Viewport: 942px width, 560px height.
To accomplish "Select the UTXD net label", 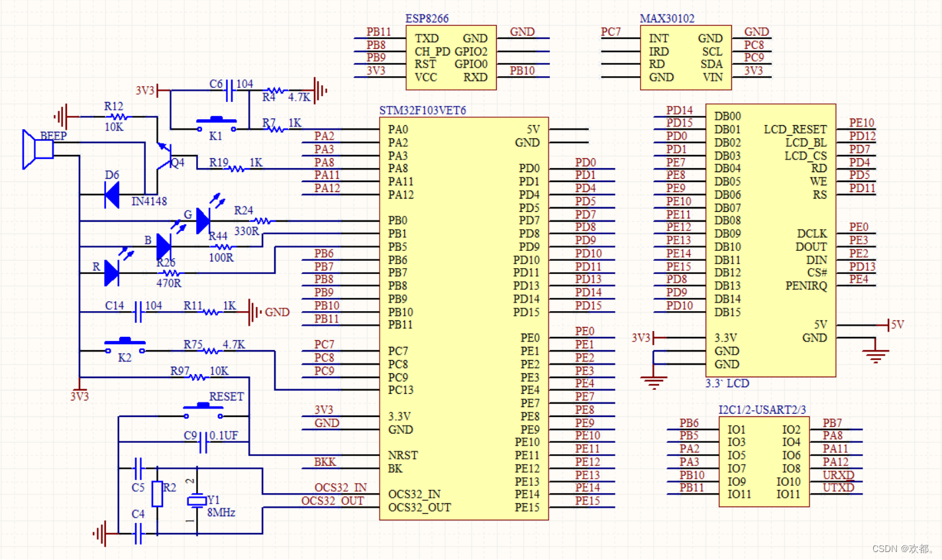I will pyautogui.click(x=839, y=488).
